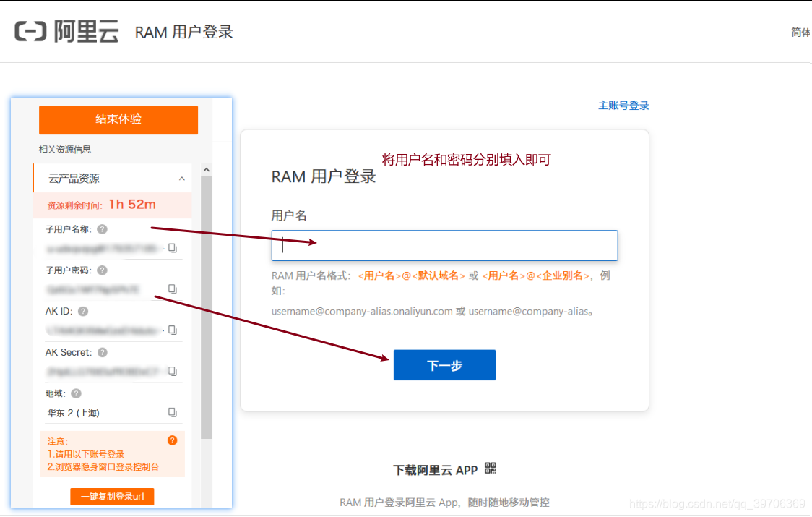The image size is (812, 517).
Task: Show help for 子用户名称
Action: (102, 229)
